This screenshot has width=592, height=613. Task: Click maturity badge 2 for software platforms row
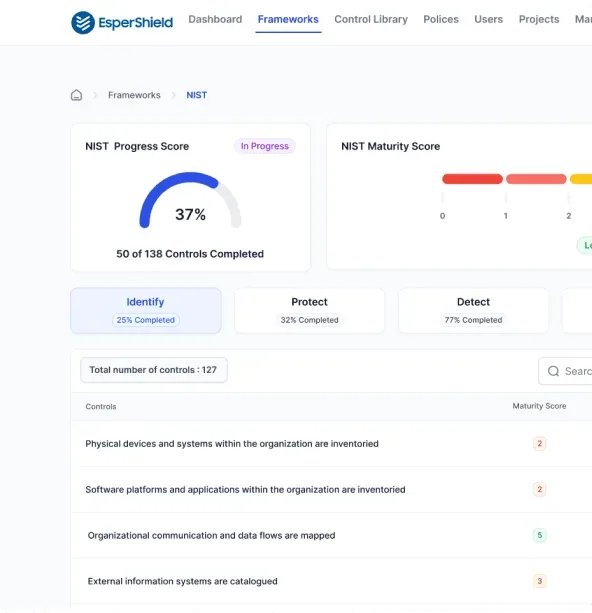(539, 489)
